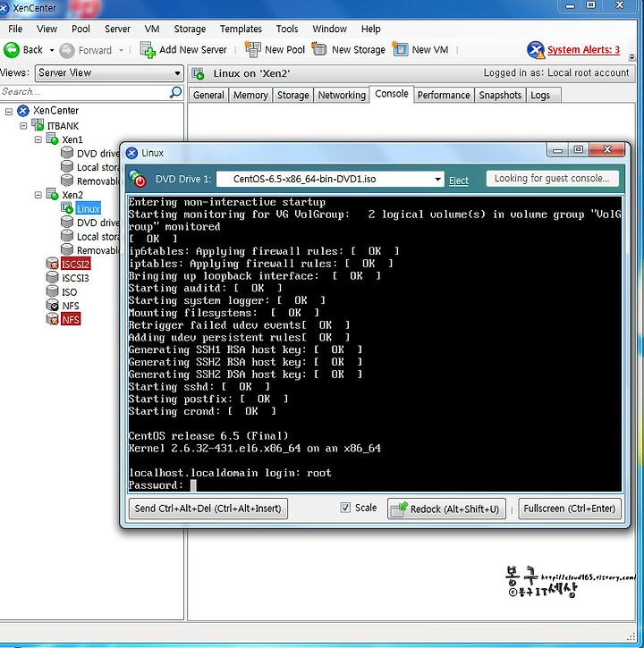Switch to the Performance tab
Viewport: 644px width, 648px height.
click(x=444, y=95)
